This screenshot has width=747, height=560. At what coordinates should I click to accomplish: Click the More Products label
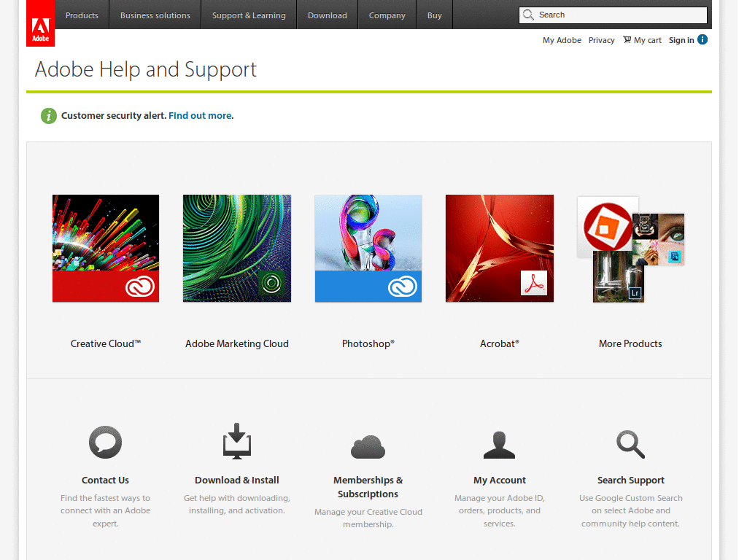(630, 343)
